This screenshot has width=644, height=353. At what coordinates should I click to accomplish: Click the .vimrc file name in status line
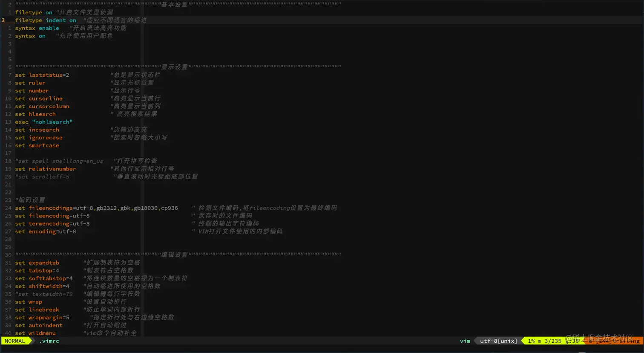[x=49, y=341]
